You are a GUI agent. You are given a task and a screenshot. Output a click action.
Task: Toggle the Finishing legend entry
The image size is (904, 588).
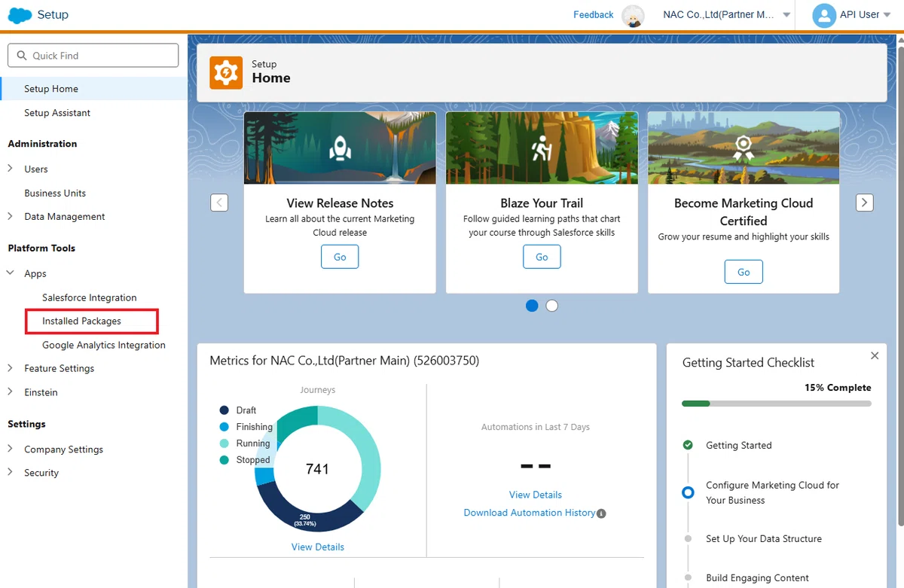[x=246, y=427]
